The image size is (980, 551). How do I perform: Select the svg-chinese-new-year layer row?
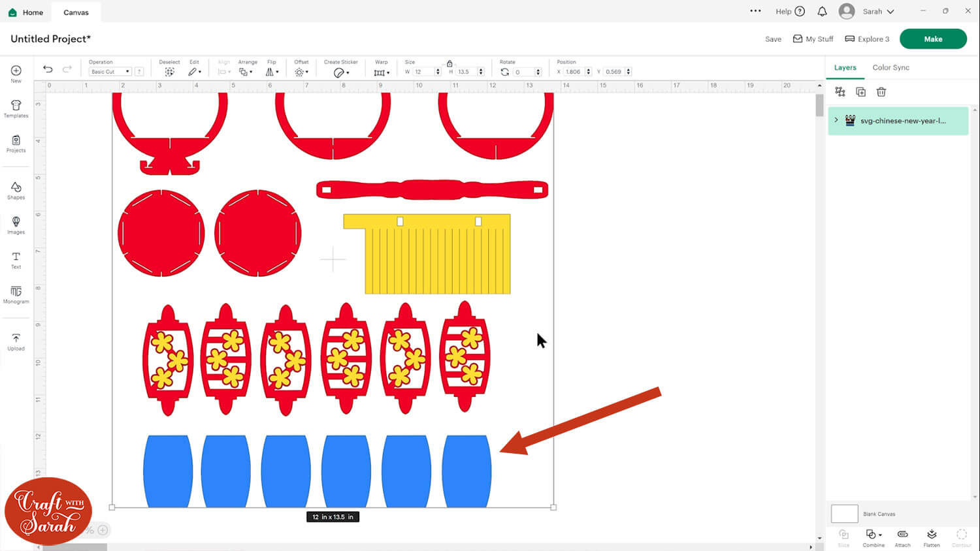[x=898, y=121]
